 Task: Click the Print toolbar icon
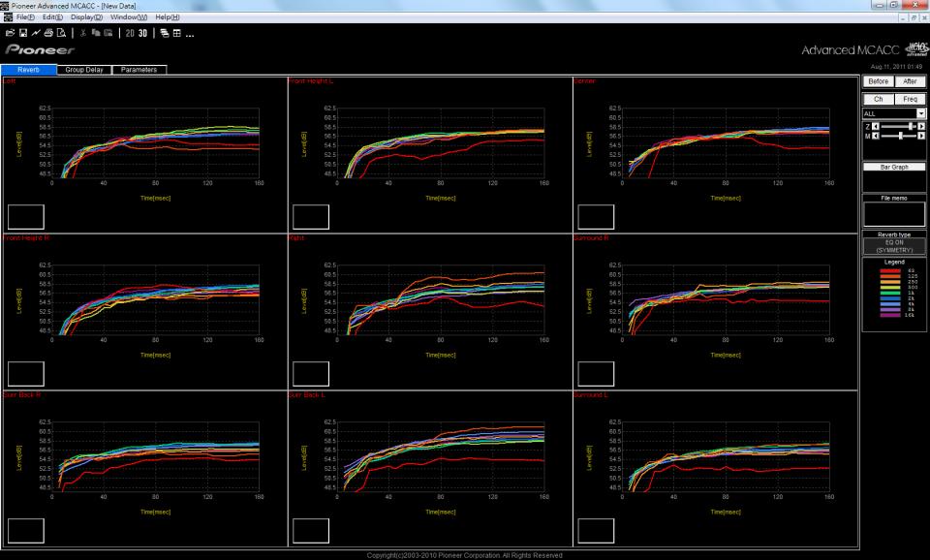48,33
